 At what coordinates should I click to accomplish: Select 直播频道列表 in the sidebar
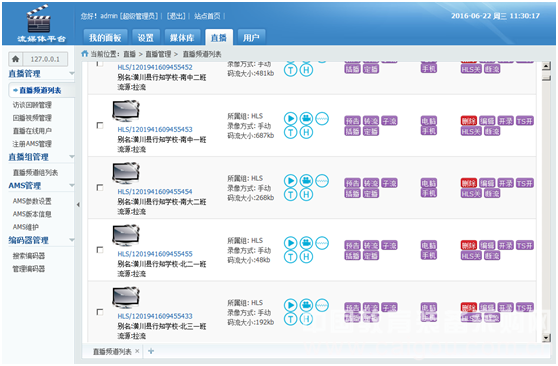(x=40, y=90)
